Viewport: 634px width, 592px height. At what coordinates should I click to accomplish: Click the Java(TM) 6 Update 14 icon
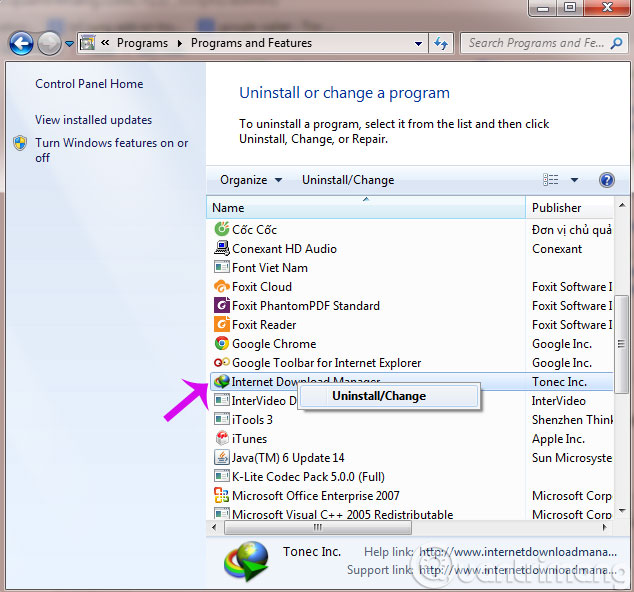[222, 457]
